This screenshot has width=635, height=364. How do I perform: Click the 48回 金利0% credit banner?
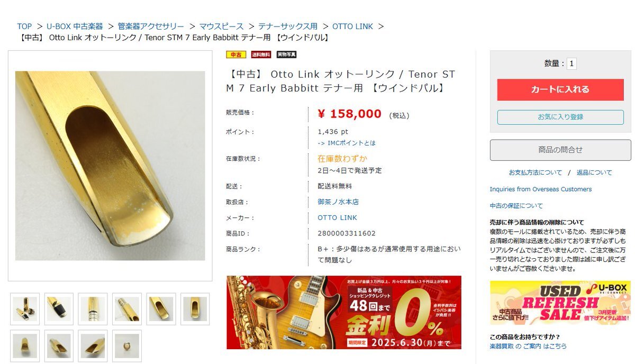coord(344,312)
